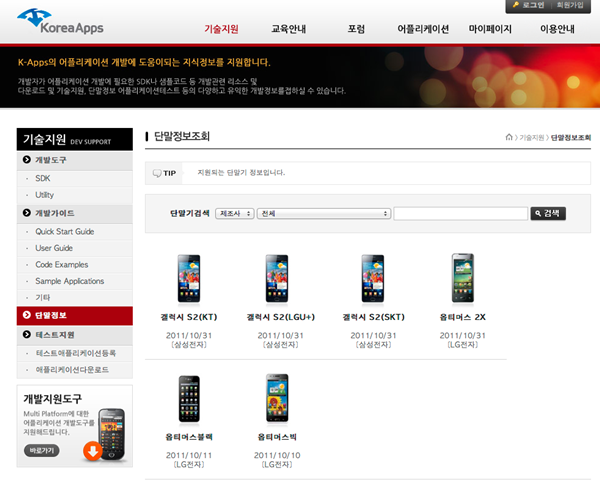Click the 개발지원도구 phone image
The image size is (600, 483).
coord(112,434)
